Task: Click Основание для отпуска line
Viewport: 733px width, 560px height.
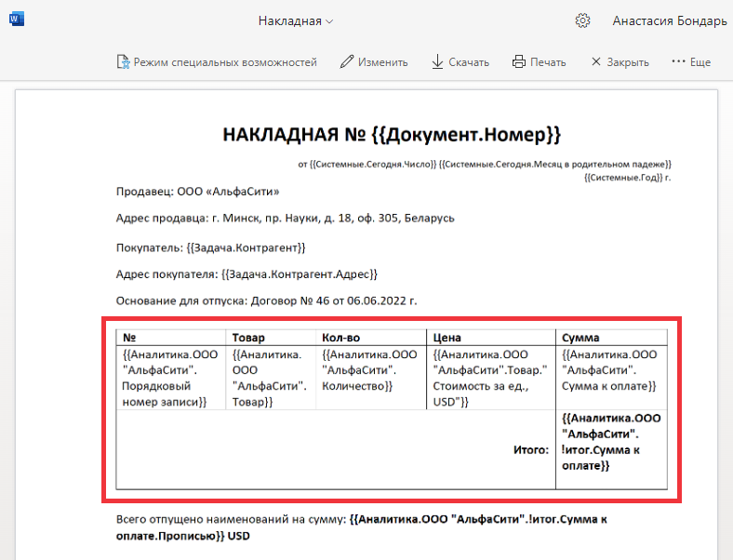Action: [266, 301]
